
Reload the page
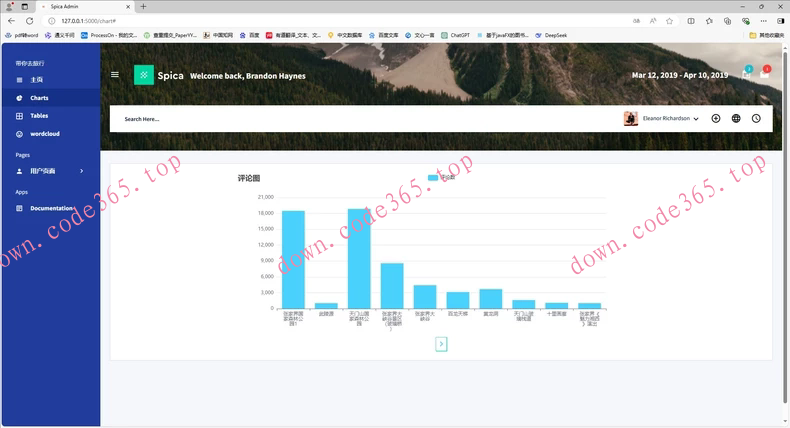[30, 21]
